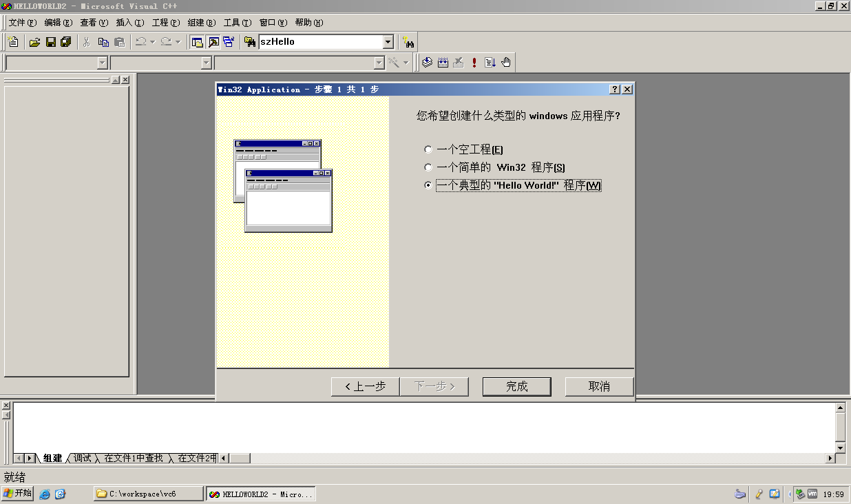Open the 插入 (Insert) menu
851x504 pixels.
(130, 23)
